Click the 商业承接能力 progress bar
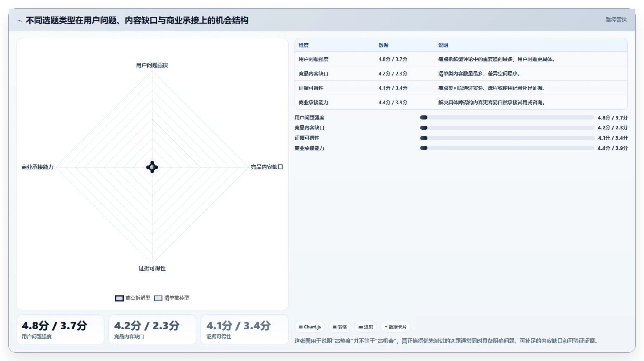The image size is (644, 361). click(x=507, y=148)
